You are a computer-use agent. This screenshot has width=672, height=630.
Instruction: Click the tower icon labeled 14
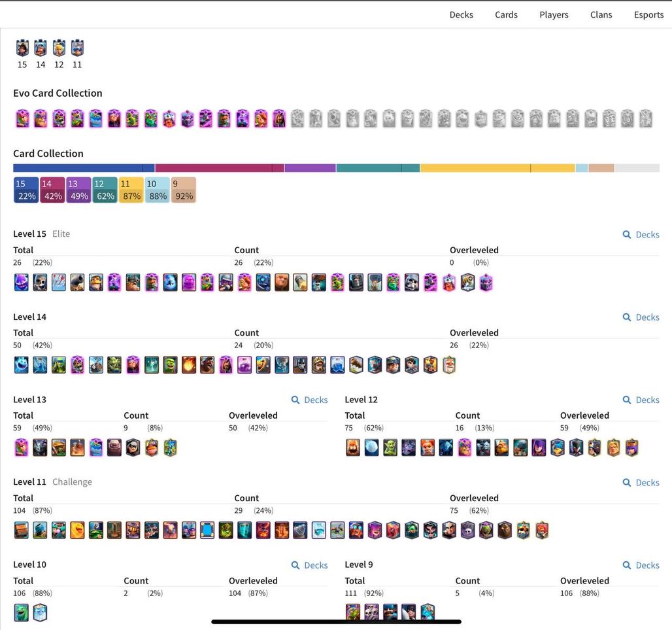tap(41, 48)
